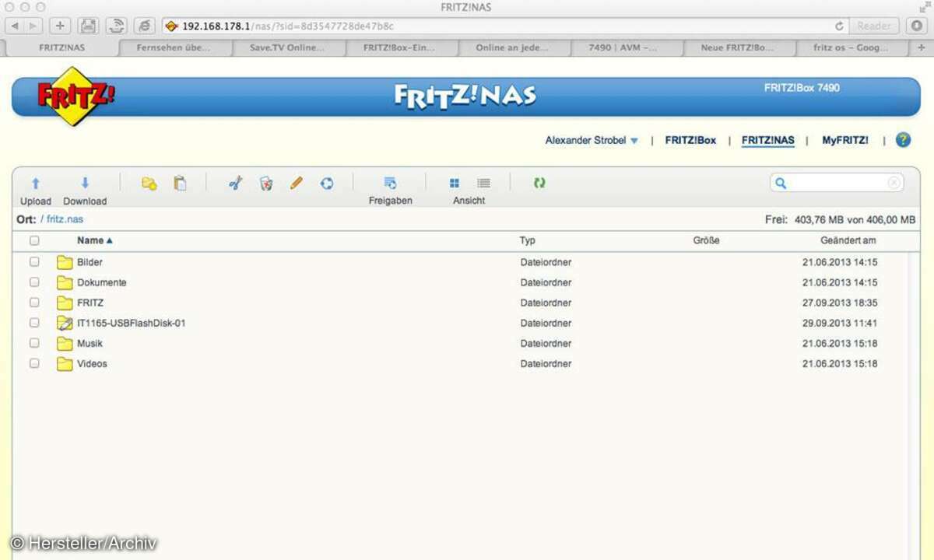Click the date 29.09.2013 11:41

pos(840,324)
